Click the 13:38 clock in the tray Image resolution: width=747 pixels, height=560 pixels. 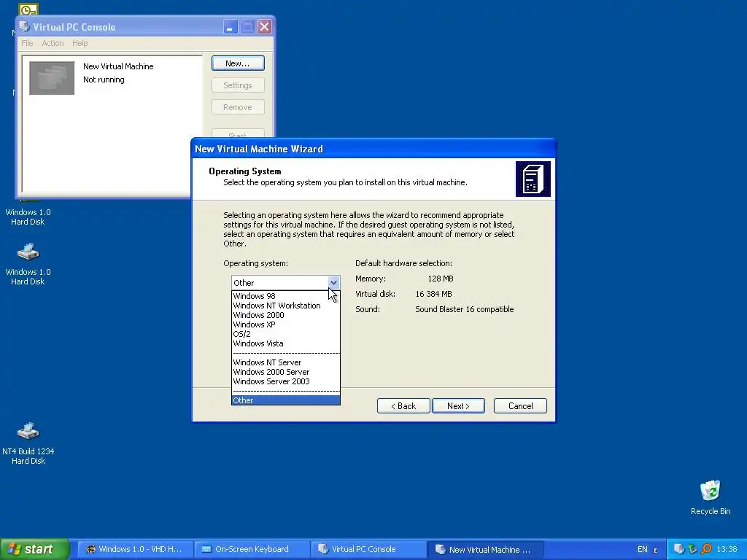pyautogui.click(x=727, y=549)
